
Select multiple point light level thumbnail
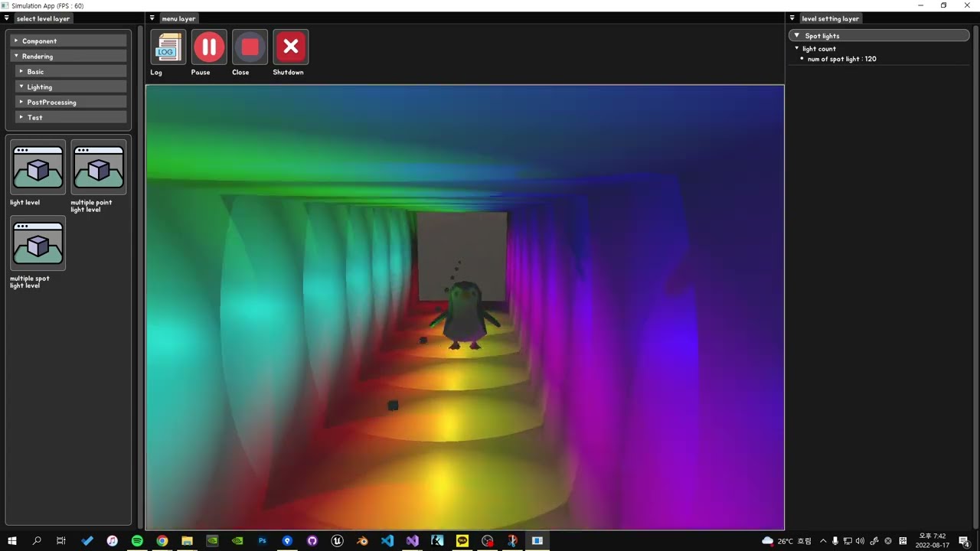click(x=99, y=167)
